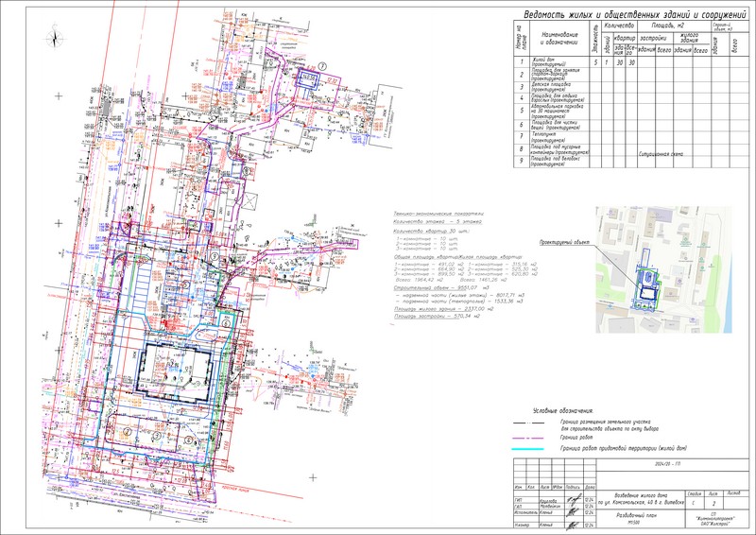Click the 'Кацапова' name cell
Screen dimensions: 756x535
pyautogui.click(x=551, y=501)
